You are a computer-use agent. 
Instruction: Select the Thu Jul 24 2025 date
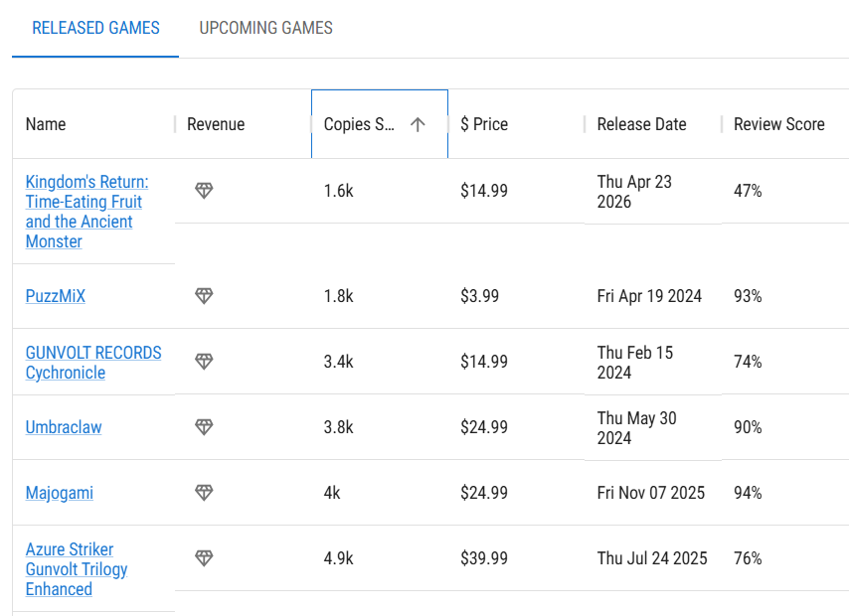coord(652,558)
